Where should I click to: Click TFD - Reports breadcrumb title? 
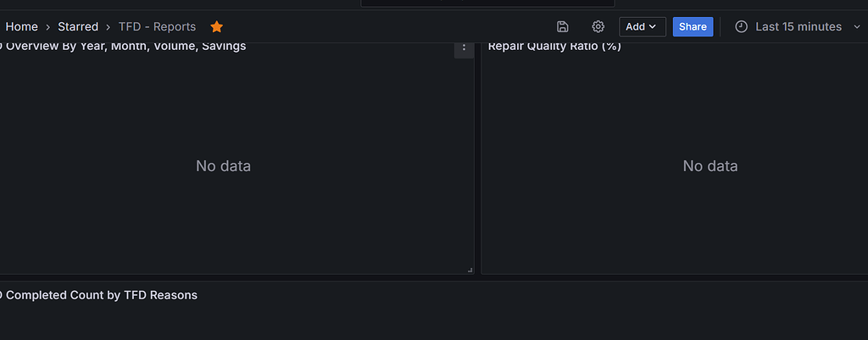pyautogui.click(x=157, y=27)
